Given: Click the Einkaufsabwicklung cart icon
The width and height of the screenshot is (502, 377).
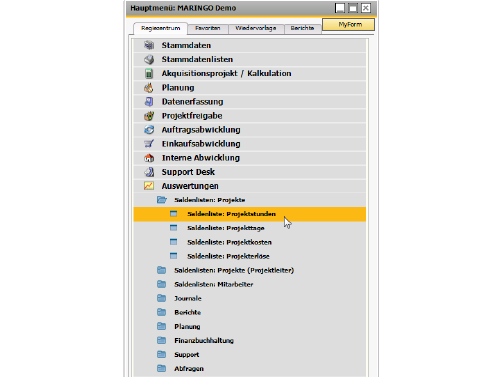Looking at the screenshot, I should pyautogui.click(x=149, y=144).
